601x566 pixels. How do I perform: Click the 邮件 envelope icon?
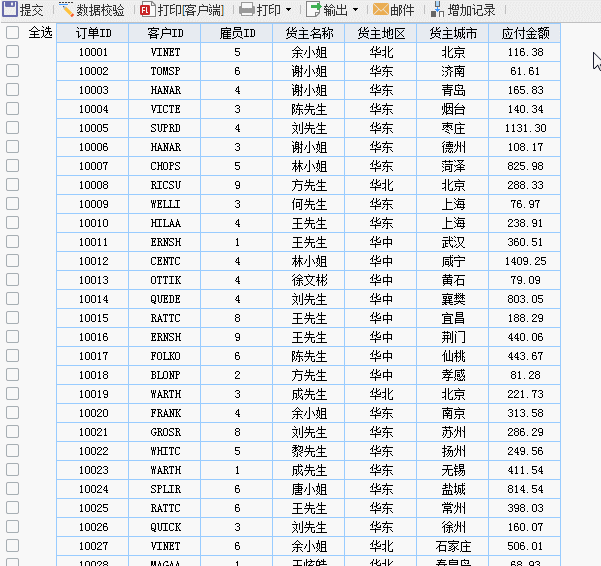tap(381, 10)
